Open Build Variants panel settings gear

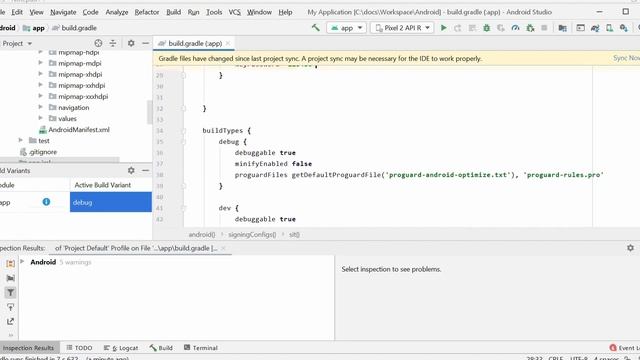(131, 170)
